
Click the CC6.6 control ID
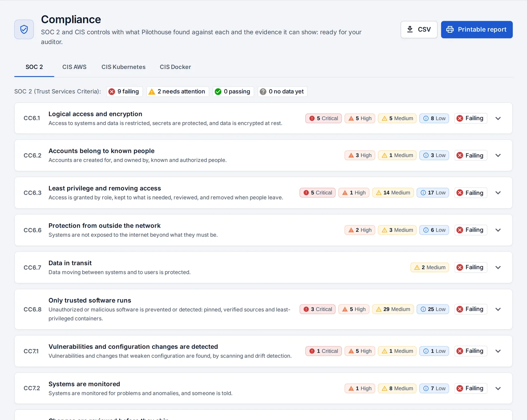(x=32, y=230)
